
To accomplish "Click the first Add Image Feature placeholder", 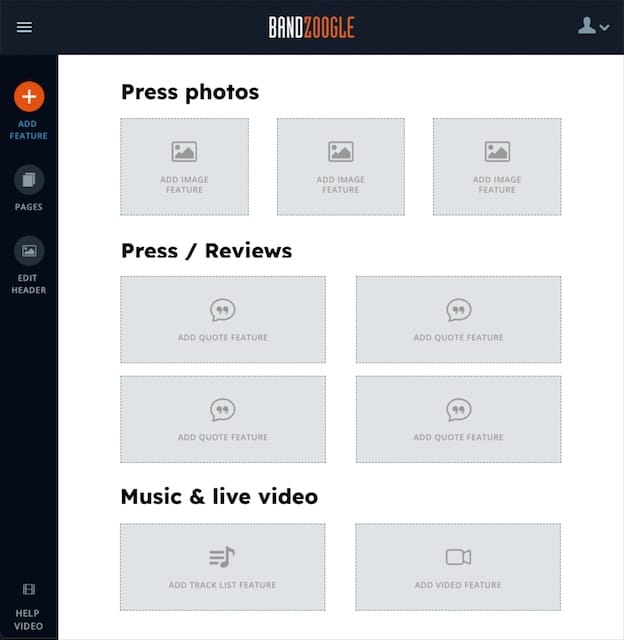I will click(x=184, y=167).
